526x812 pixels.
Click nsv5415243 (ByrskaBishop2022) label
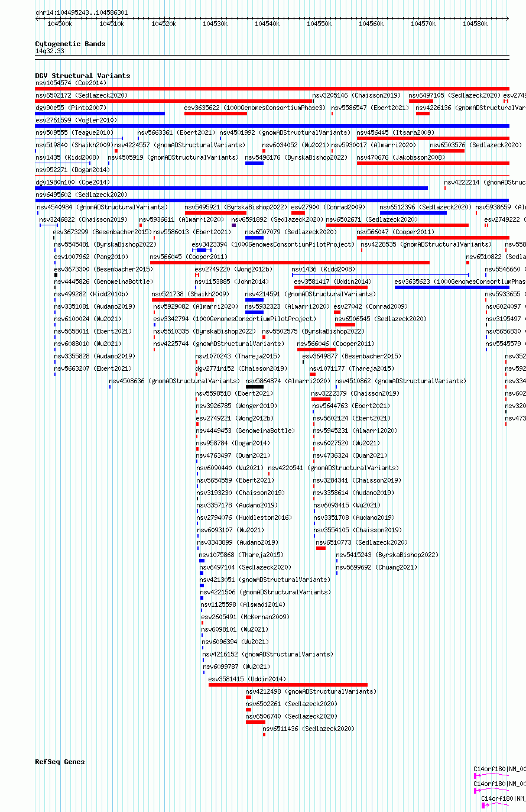pos(387,555)
